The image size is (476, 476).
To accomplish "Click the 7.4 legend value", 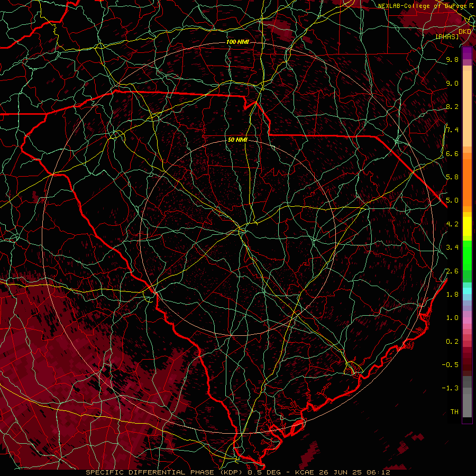I will click(x=452, y=130).
